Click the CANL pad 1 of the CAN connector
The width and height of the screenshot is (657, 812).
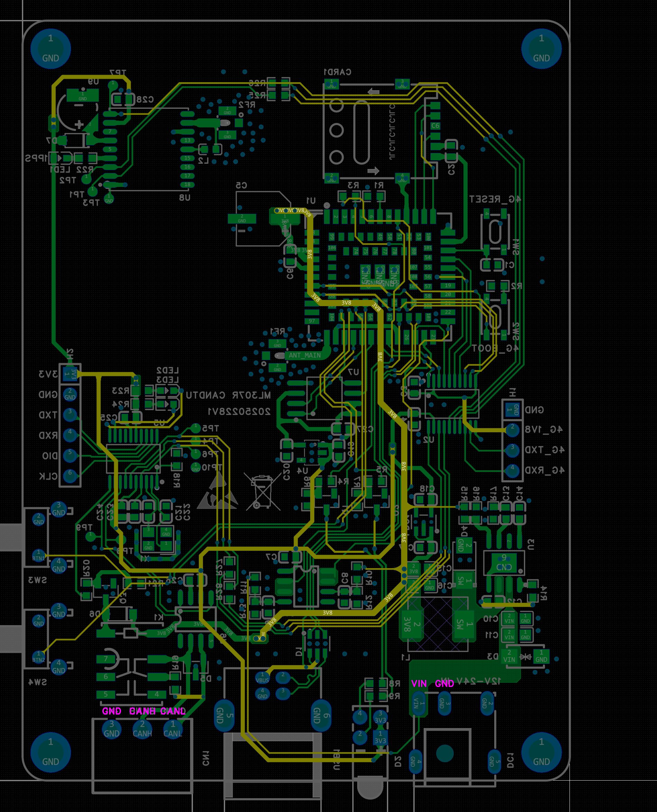[173, 728]
